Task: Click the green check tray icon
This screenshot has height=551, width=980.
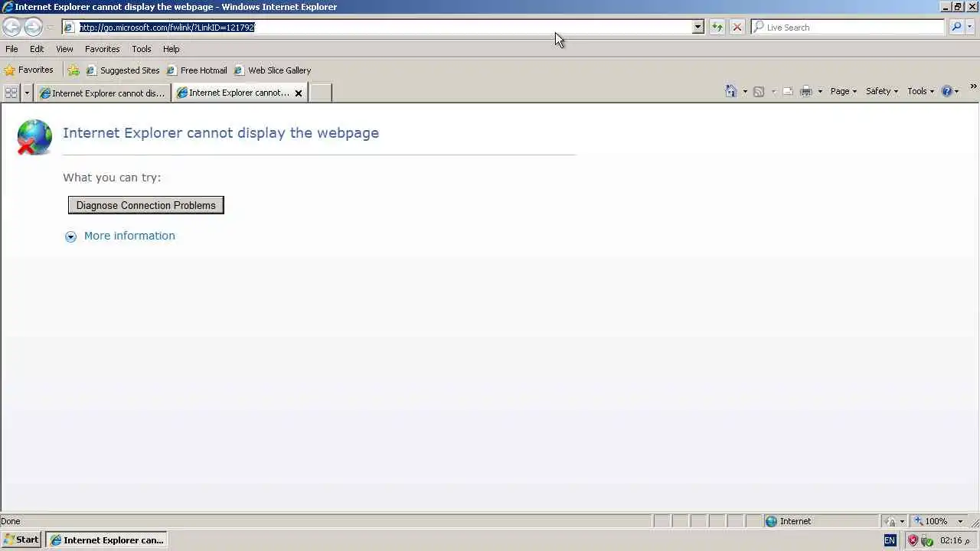Action: click(x=927, y=540)
